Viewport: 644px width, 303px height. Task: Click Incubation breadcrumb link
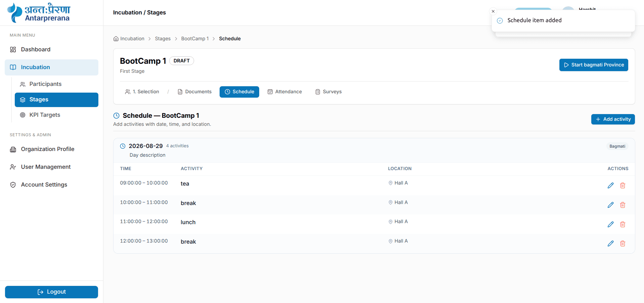coord(132,39)
